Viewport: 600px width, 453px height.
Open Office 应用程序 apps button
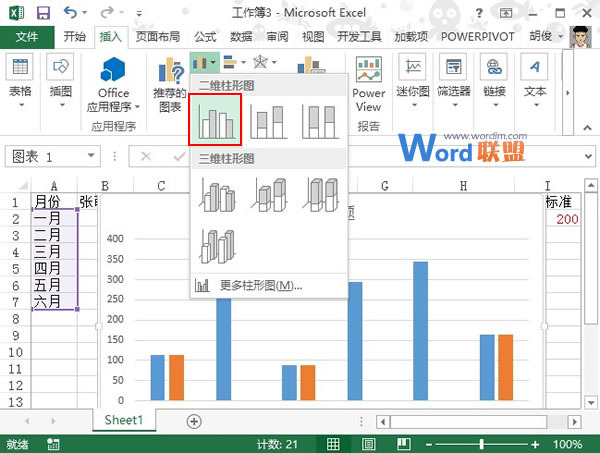point(113,85)
